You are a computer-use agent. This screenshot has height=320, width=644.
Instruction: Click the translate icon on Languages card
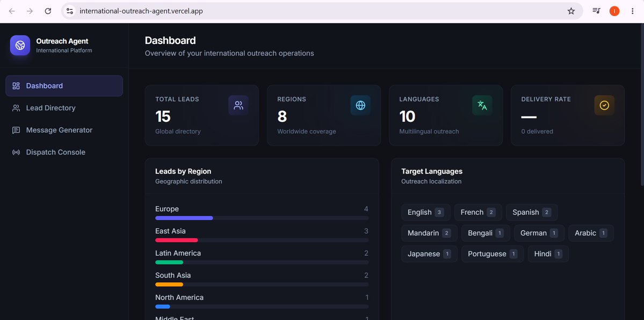tap(482, 105)
